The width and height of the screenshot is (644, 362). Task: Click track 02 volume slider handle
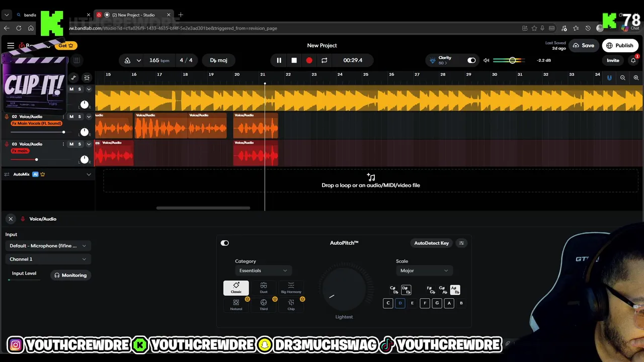pyautogui.click(x=63, y=132)
